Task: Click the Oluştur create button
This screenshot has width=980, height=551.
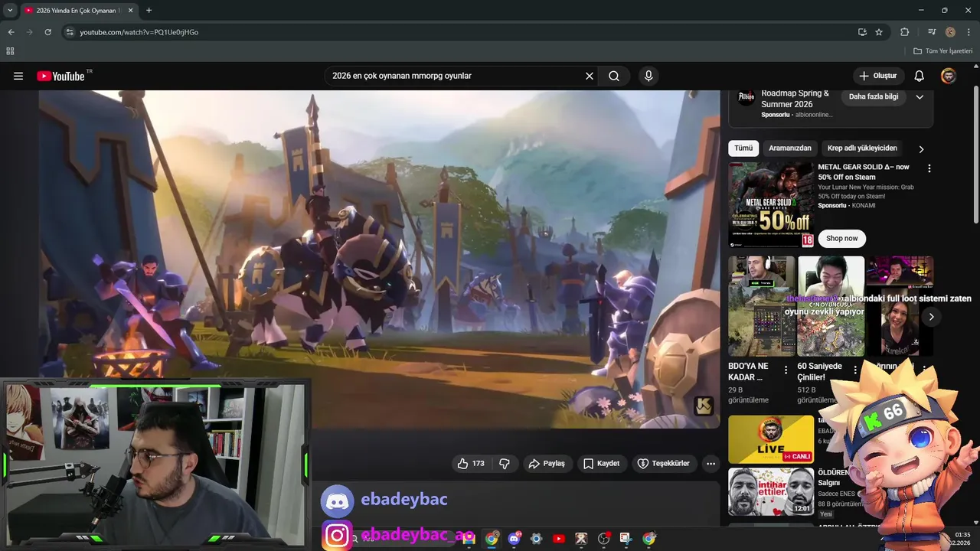Action: tap(877, 76)
